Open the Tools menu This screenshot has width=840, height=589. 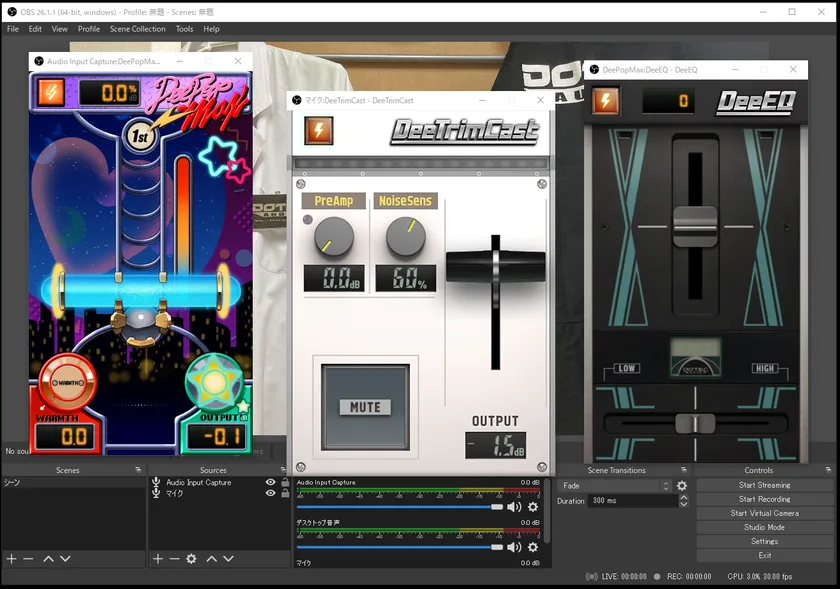coord(184,29)
